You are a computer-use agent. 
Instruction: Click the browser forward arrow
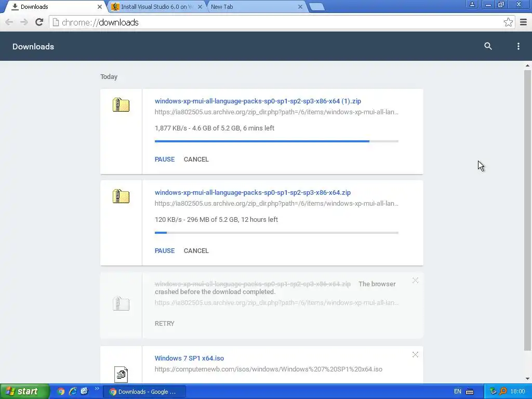24,22
